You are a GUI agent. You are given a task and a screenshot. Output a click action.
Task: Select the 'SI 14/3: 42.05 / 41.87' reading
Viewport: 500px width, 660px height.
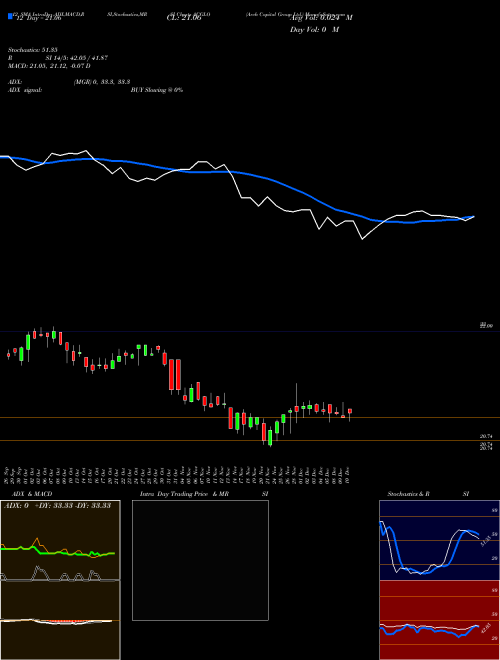coord(77,58)
